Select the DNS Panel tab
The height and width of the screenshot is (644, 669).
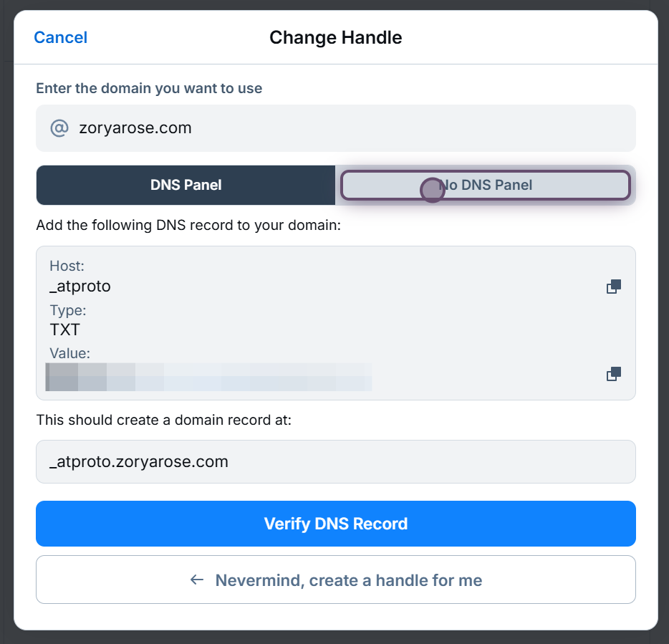coord(186,185)
